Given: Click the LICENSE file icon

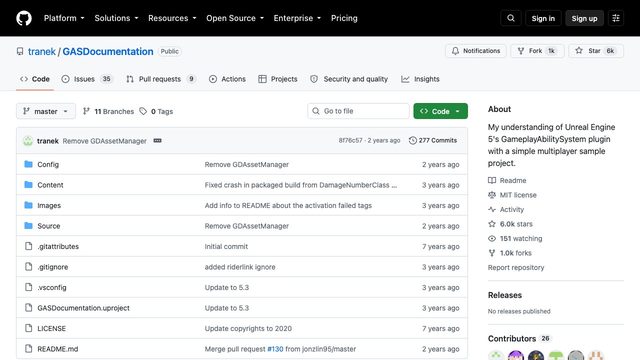Looking at the screenshot, I should pyautogui.click(x=28, y=328).
